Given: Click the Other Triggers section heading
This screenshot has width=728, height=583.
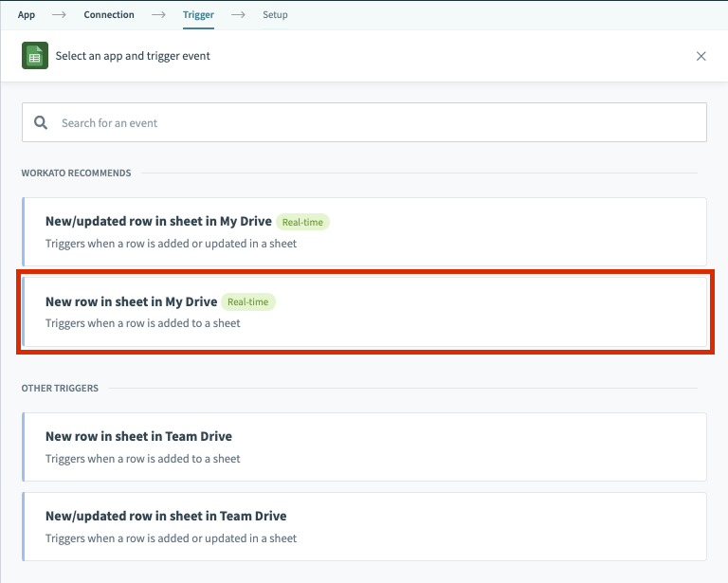Looking at the screenshot, I should point(60,389).
